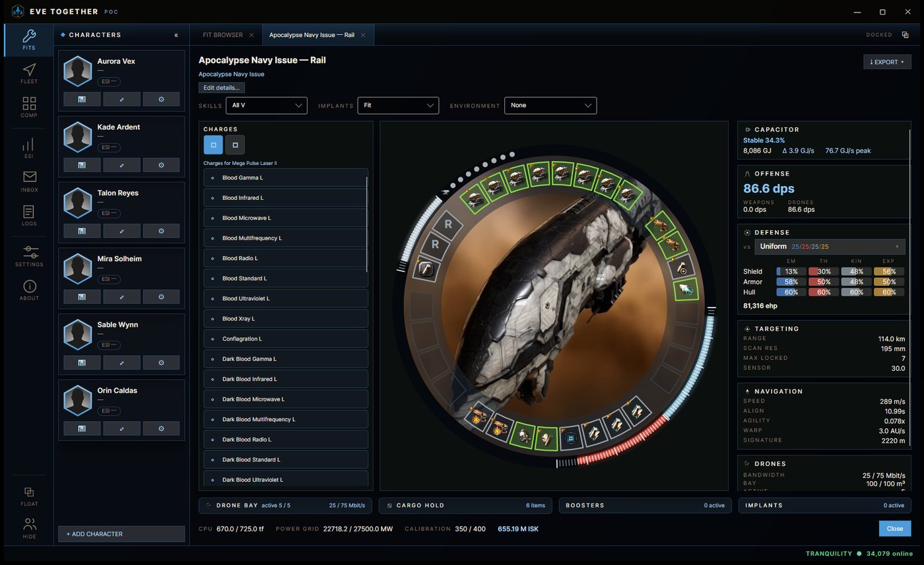Screen dimensions: 924x565
Task: Open the Uniform damage profile dropdown
Action: pos(830,247)
